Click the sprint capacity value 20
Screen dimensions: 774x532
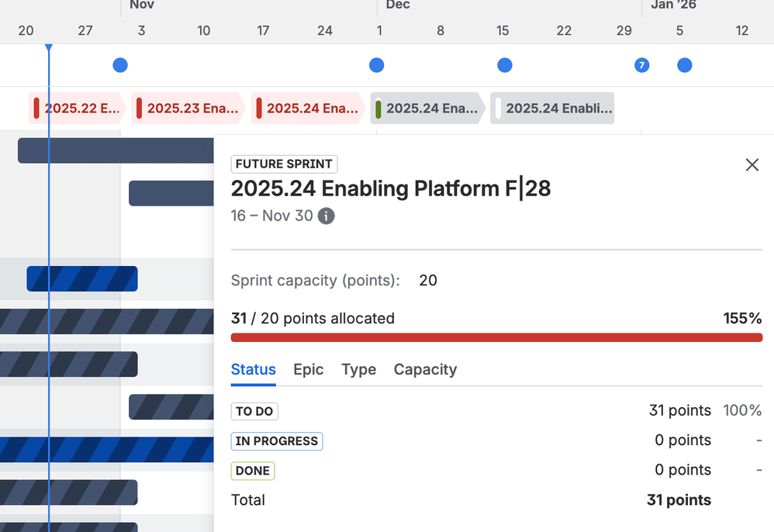(428, 281)
